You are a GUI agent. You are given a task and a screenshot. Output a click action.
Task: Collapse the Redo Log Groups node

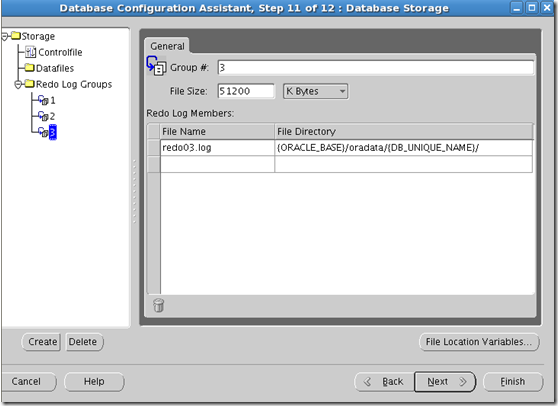18,84
